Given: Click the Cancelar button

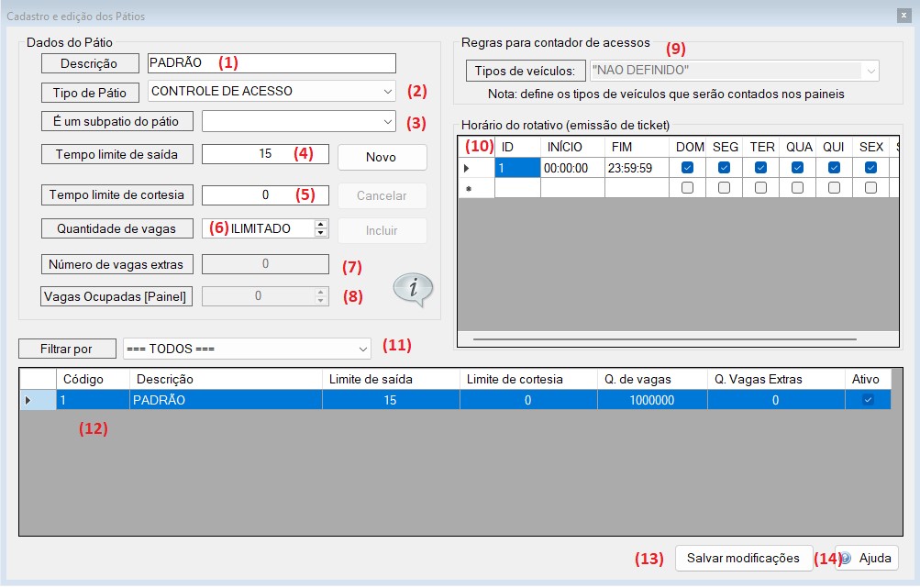Looking at the screenshot, I should click(x=382, y=195).
